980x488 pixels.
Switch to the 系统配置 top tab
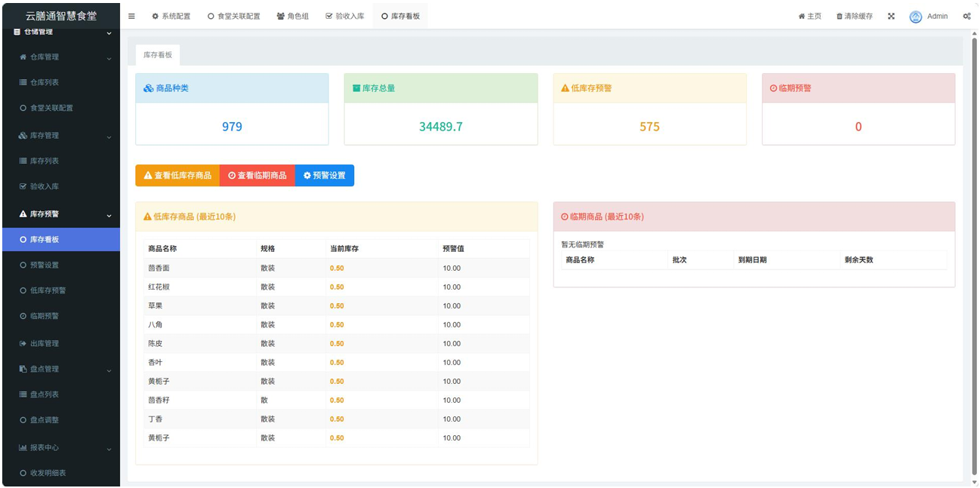tap(171, 16)
